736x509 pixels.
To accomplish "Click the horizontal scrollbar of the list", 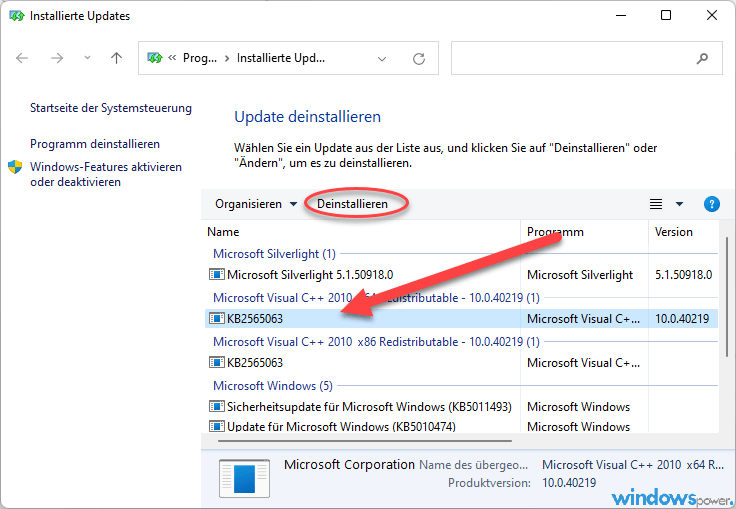I will [x=365, y=441].
